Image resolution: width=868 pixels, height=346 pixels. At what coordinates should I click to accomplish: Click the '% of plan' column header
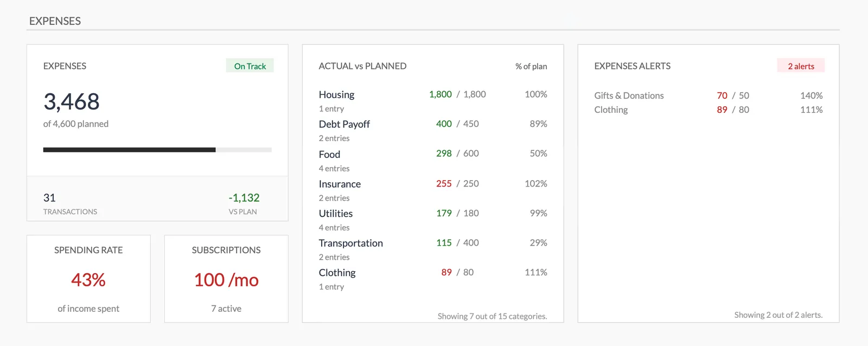pyautogui.click(x=531, y=66)
